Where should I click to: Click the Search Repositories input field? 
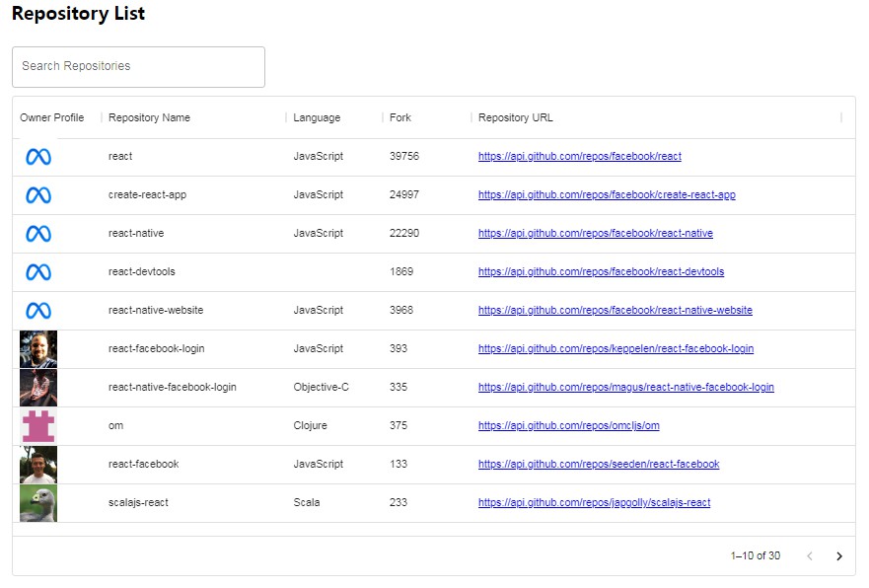138,66
